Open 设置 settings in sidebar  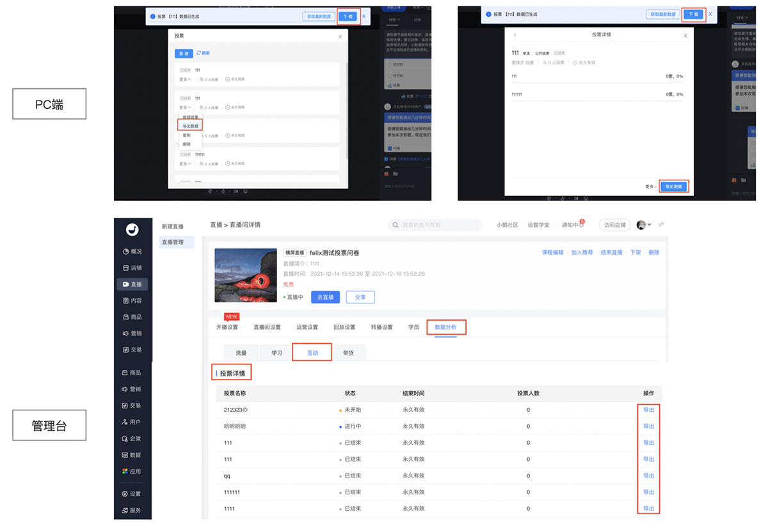(131, 494)
